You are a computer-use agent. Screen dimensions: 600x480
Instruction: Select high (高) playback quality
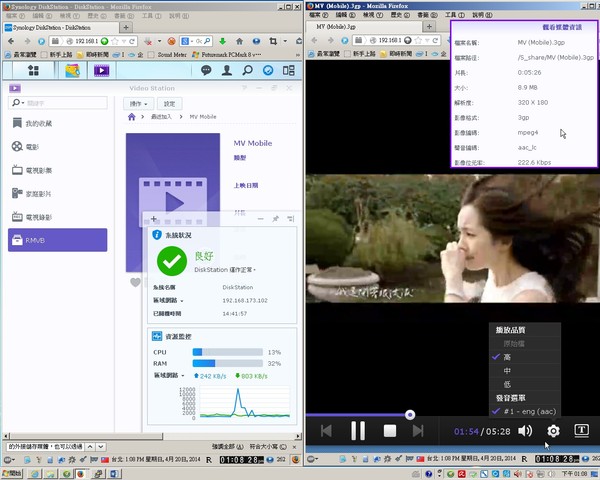tap(507, 357)
